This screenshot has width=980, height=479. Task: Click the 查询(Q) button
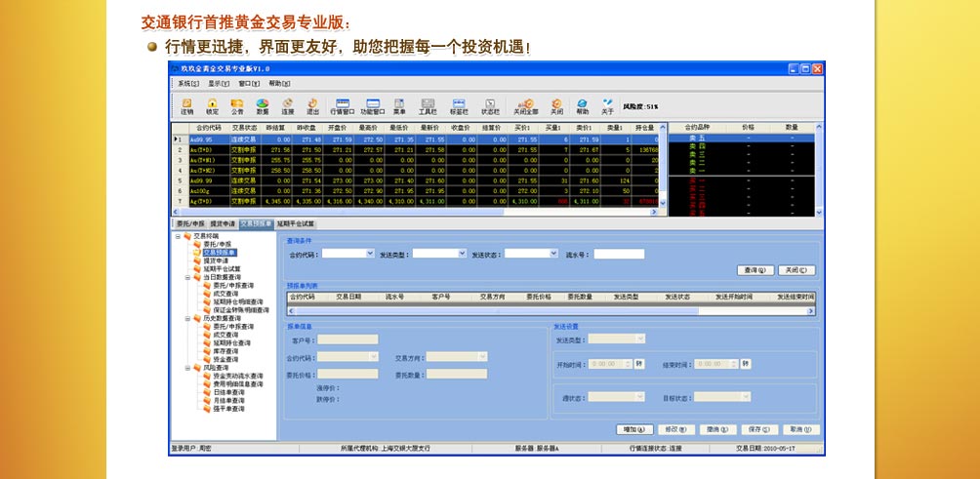[754, 270]
